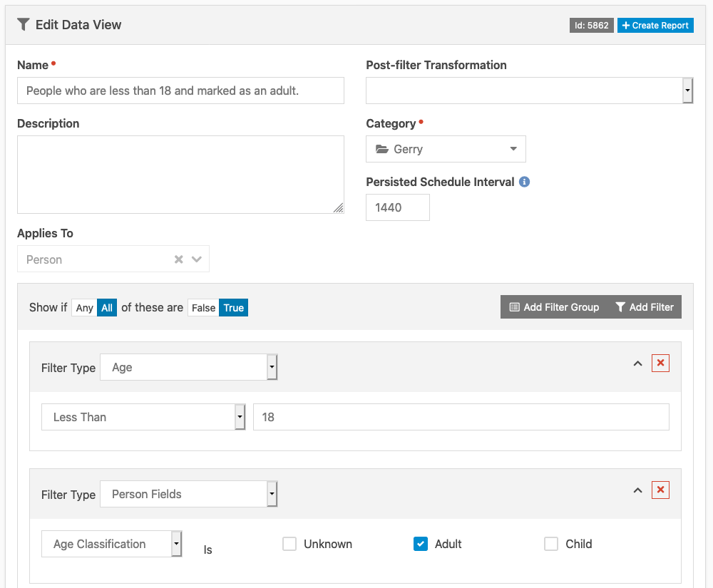Delete the Age filter with red X
This screenshot has width=713, height=588.
660,363
